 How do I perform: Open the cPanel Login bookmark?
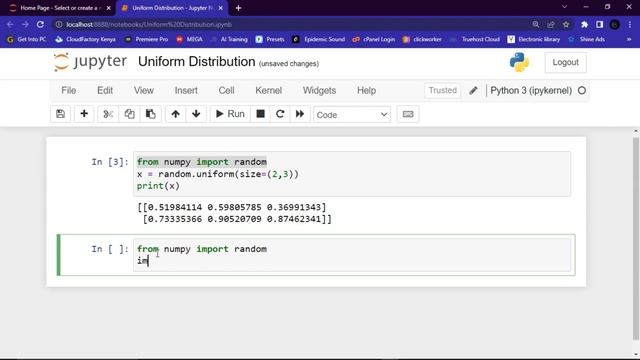point(373,39)
